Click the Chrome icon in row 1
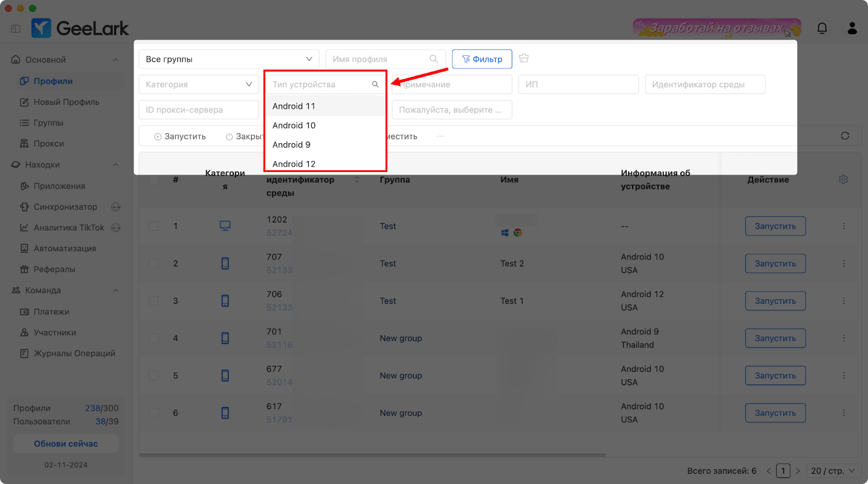The width and height of the screenshot is (868, 484). click(518, 233)
